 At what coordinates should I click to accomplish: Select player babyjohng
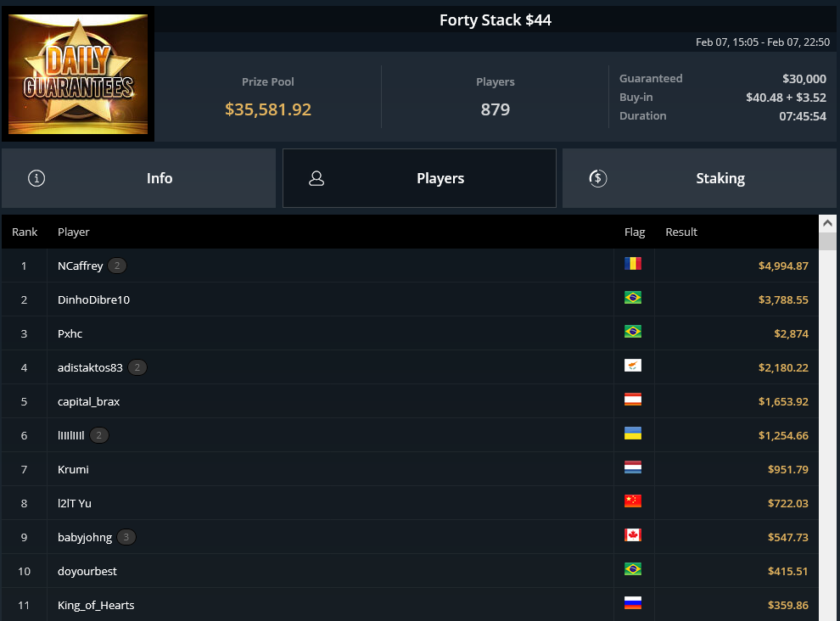85,537
